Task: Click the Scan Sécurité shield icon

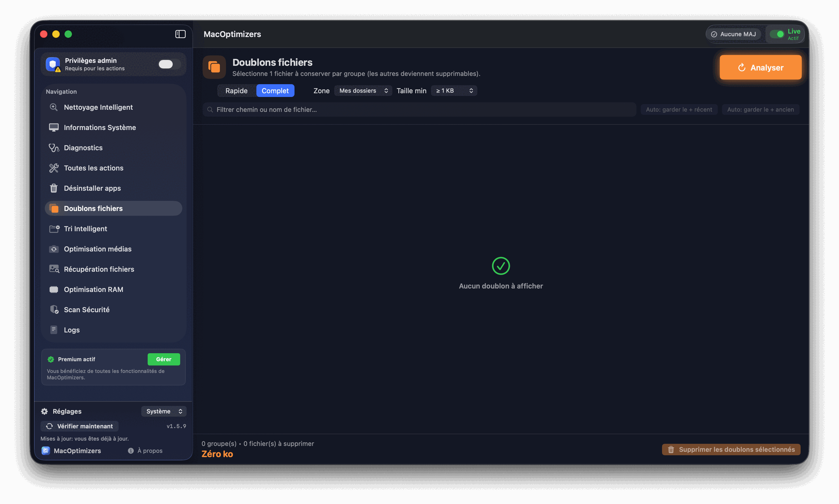Action: (x=54, y=309)
